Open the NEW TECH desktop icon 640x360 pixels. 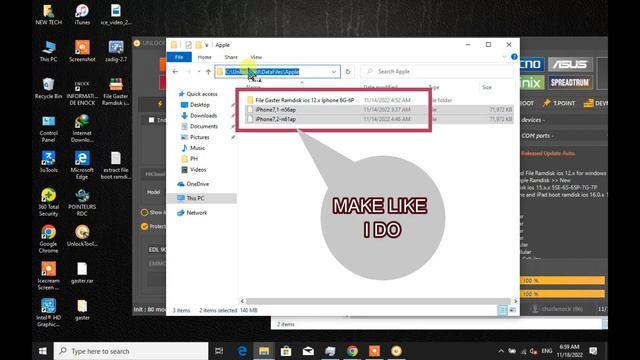pyautogui.click(x=49, y=14)
